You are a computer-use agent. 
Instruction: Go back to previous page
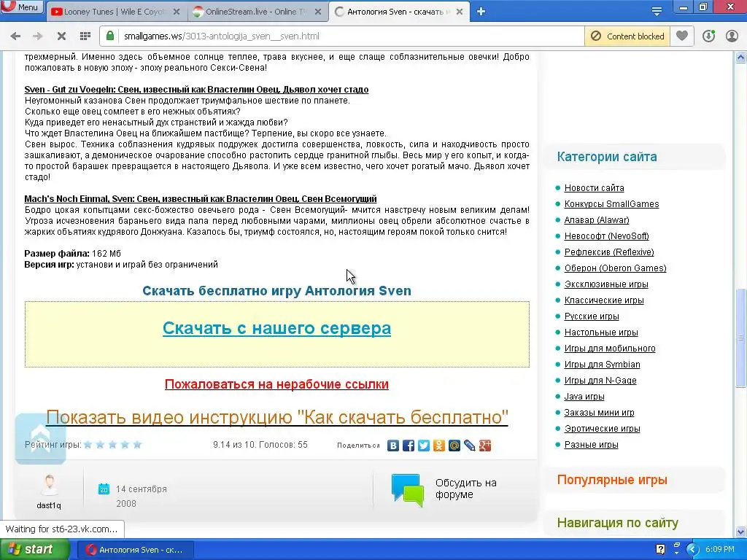[15, 36]
